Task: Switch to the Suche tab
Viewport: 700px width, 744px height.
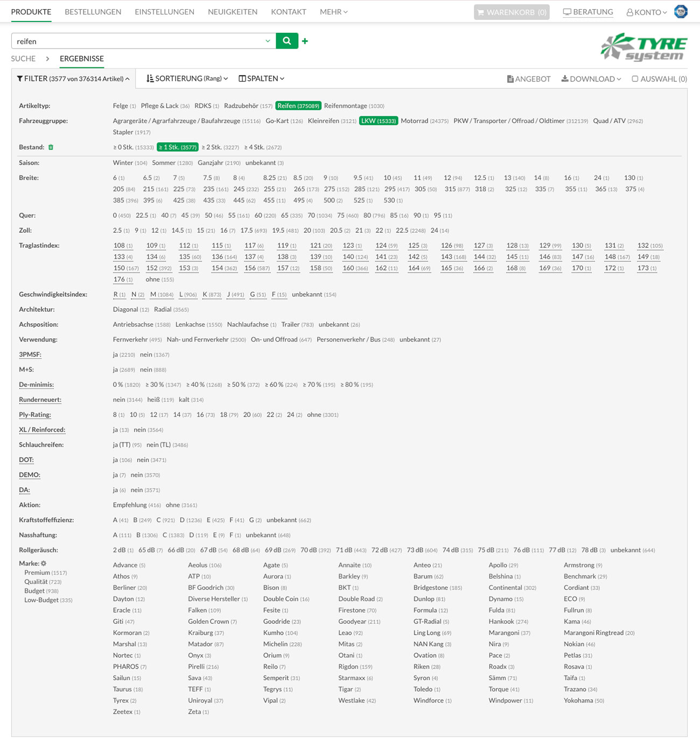Action: click(x=23, y=59)
